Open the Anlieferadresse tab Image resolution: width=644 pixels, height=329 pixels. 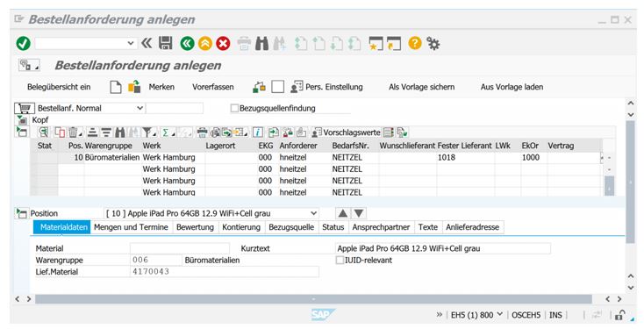coord(473,227)
